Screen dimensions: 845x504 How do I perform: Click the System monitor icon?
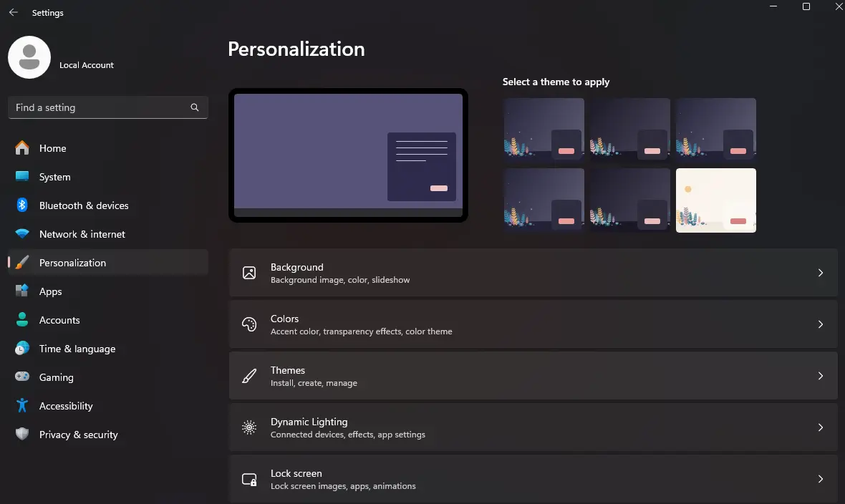pos(22,176)
